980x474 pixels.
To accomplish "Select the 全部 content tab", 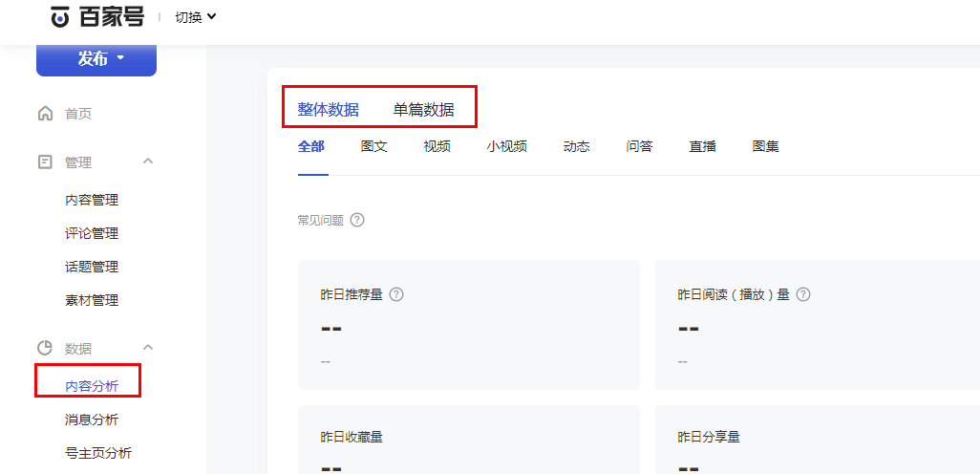I will pyautogui.click(x=311, y=147).
